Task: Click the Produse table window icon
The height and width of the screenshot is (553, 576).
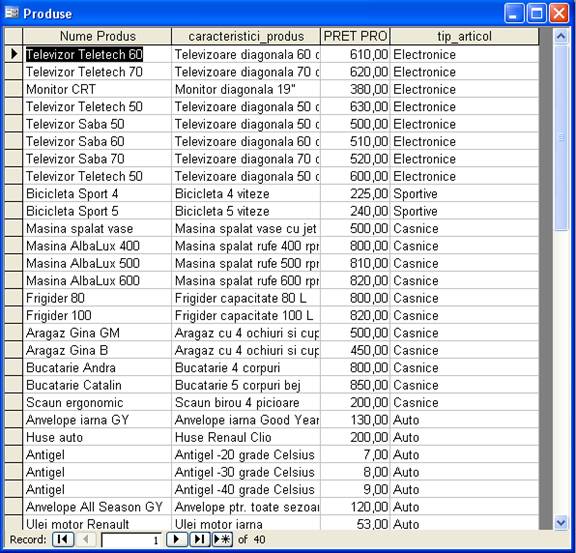Action: tap(11, 13)
